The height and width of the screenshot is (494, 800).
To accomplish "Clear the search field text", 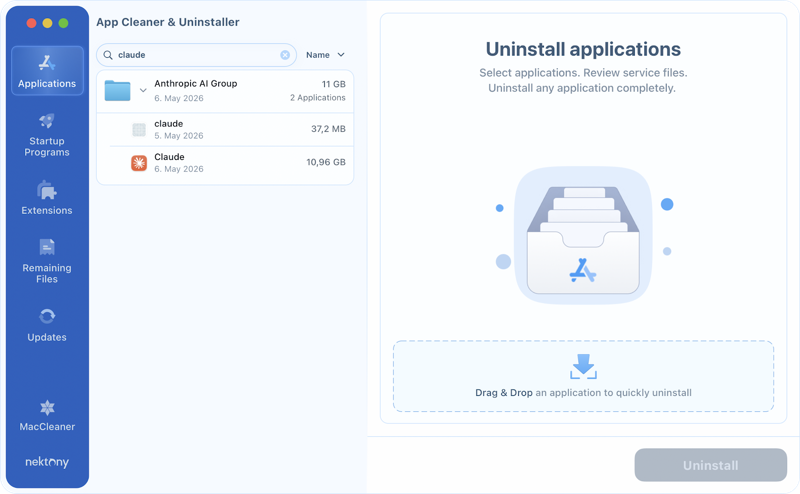I will pos(285,55).
